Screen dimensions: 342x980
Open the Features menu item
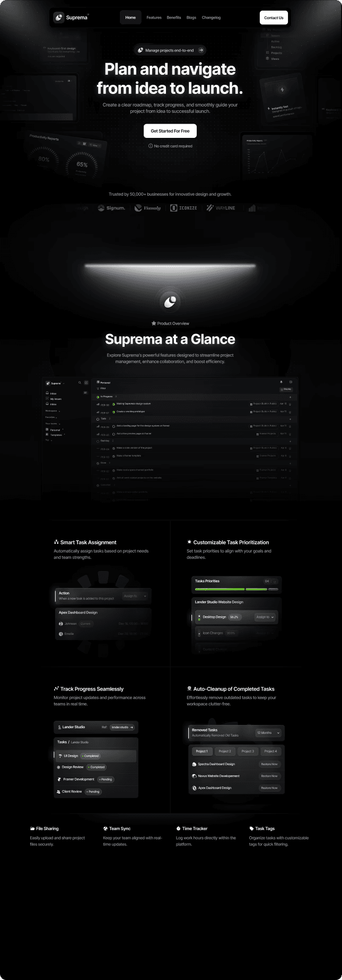[x=154, y=17]
